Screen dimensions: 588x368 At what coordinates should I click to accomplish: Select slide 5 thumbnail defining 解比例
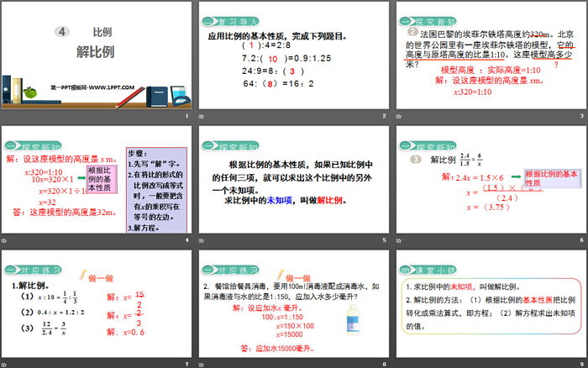click(294, 179)
